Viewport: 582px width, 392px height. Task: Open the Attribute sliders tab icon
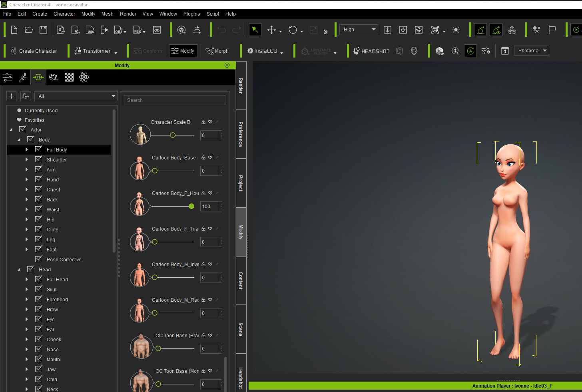click(x=8, y=77)
